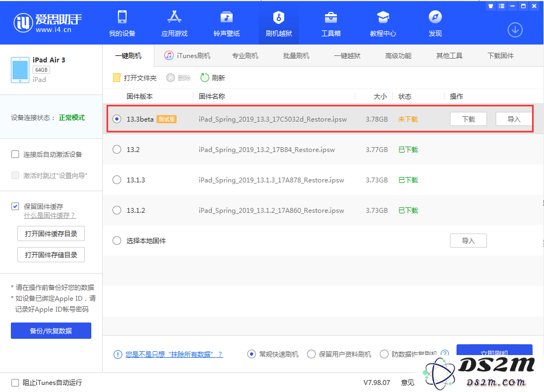Open the 发现 discover section
This screenshot has height=392, width=544.
point(435,23)
